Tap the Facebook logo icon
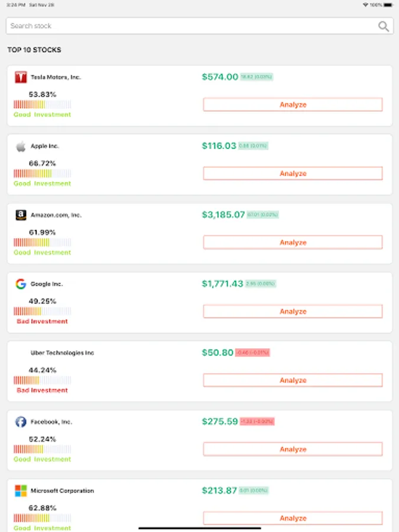Viewport: 399px width, 532px height. (21, 422)
